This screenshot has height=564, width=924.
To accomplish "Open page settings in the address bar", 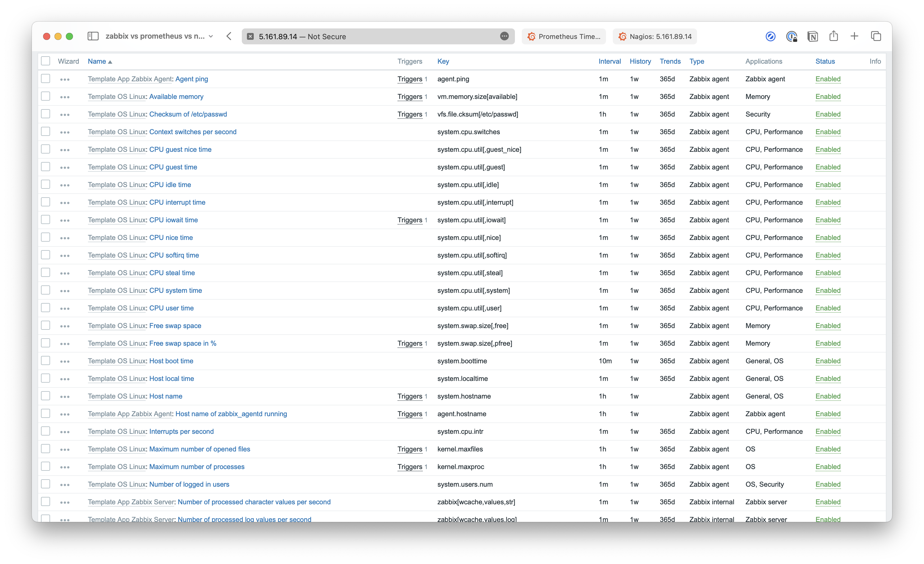I will (504, 36).
